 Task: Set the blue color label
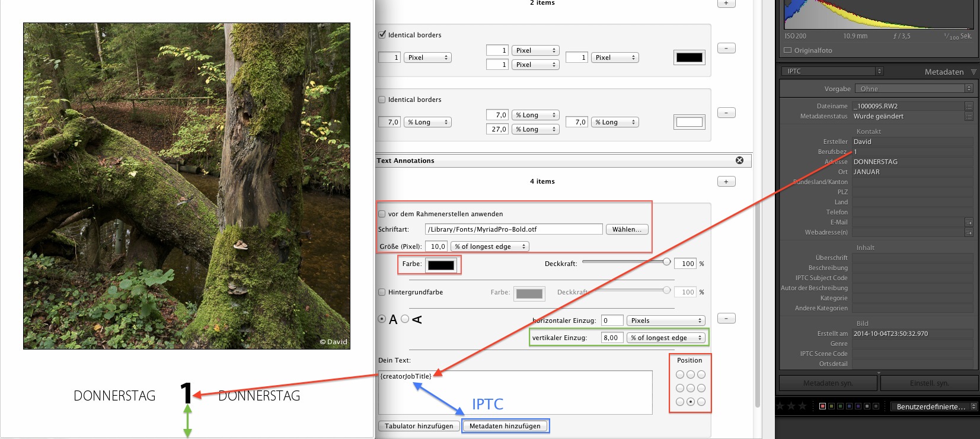[849, 406]
